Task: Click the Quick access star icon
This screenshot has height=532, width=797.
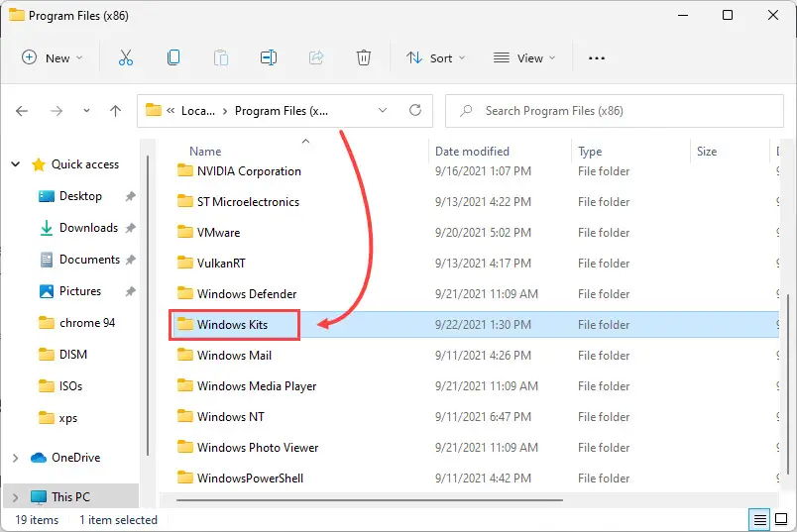Action: (39, 164)
